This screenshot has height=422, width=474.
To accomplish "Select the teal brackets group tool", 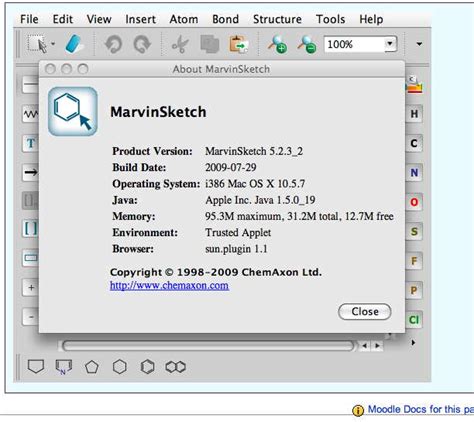I will pyautogui.click(x=31, y=229).
